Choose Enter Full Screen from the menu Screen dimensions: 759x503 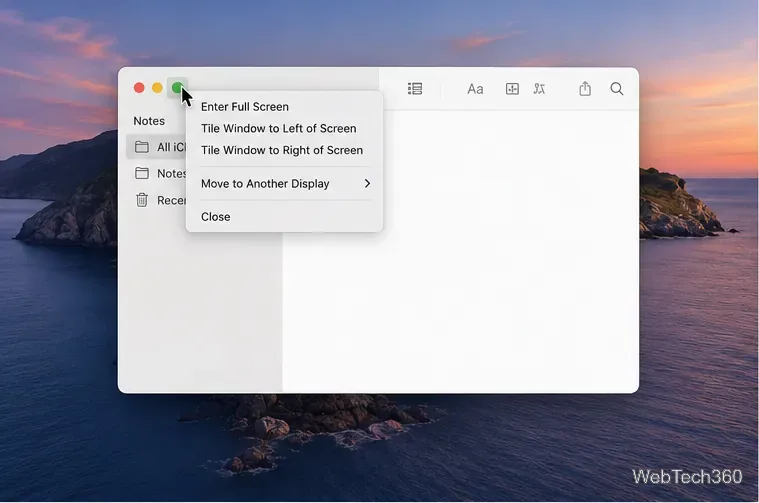[285, 107]
